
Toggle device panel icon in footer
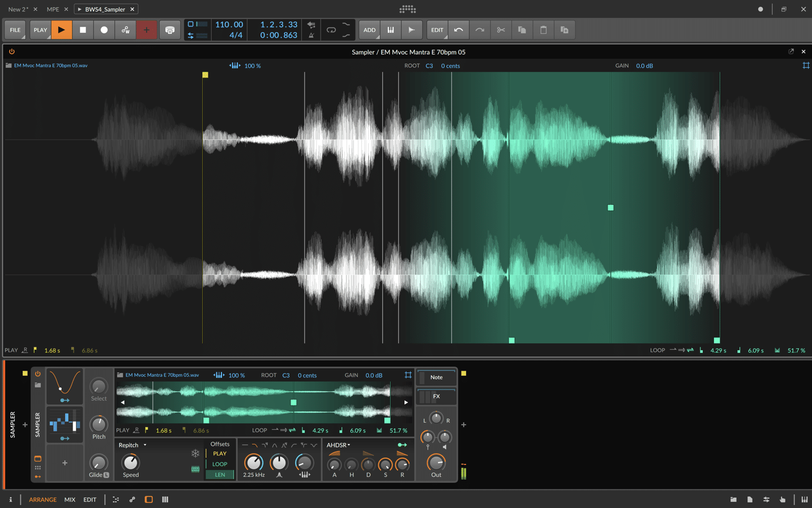click(x=148, y=500)
